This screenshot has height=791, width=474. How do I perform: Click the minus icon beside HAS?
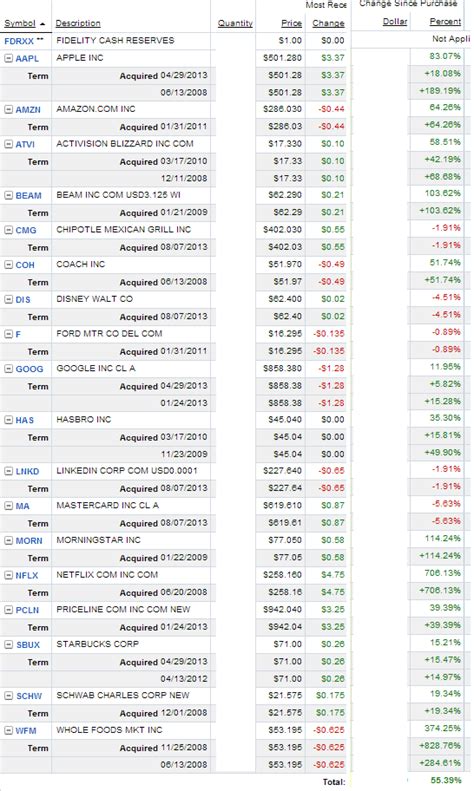[8, 420]
